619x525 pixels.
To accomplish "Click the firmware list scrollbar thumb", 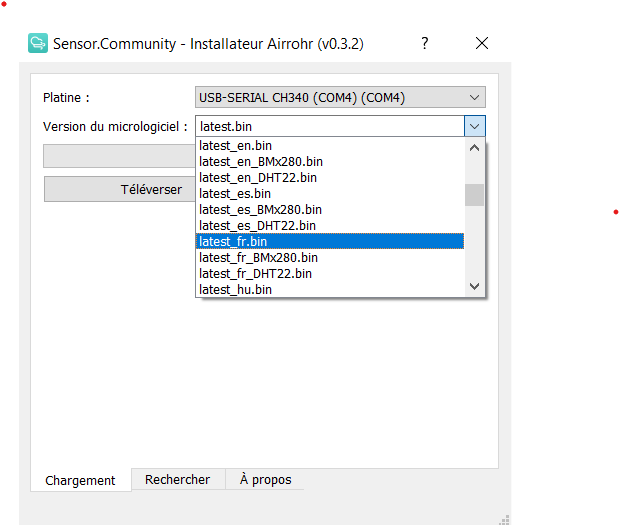I will point(475,195).
